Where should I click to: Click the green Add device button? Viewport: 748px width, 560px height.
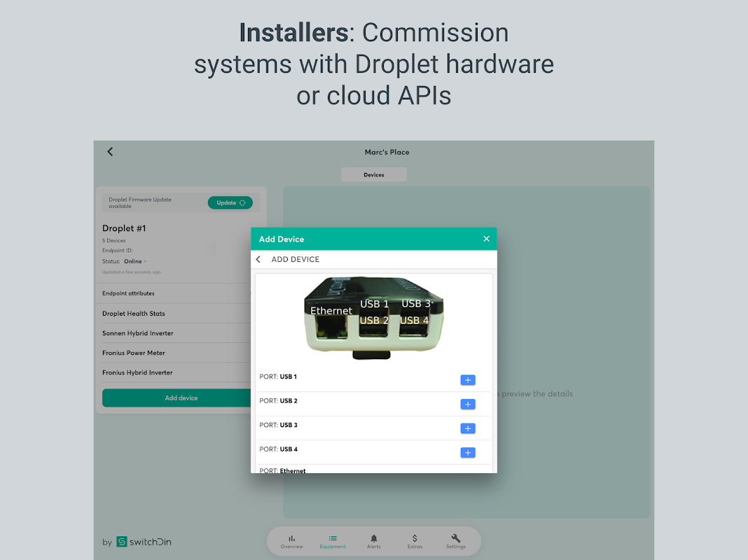coord(176,398)
